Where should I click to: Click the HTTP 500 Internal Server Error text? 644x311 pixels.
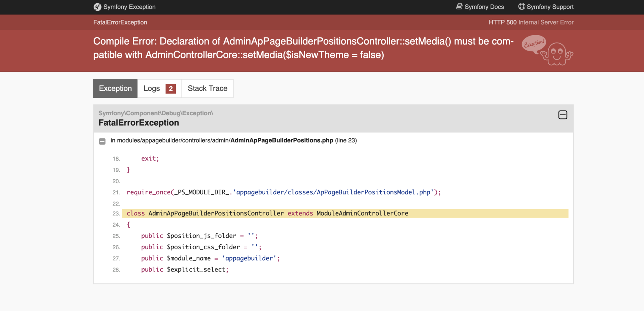tap(531, 22)
